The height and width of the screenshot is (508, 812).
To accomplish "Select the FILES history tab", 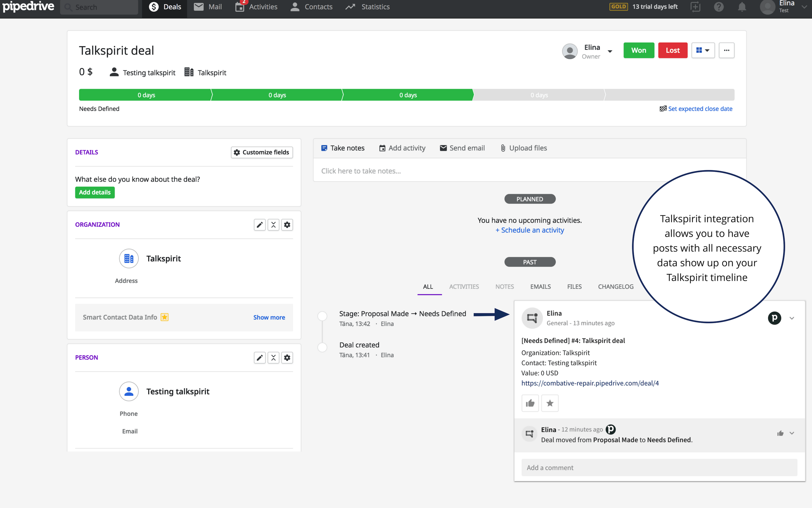I will tap(574, 287).
